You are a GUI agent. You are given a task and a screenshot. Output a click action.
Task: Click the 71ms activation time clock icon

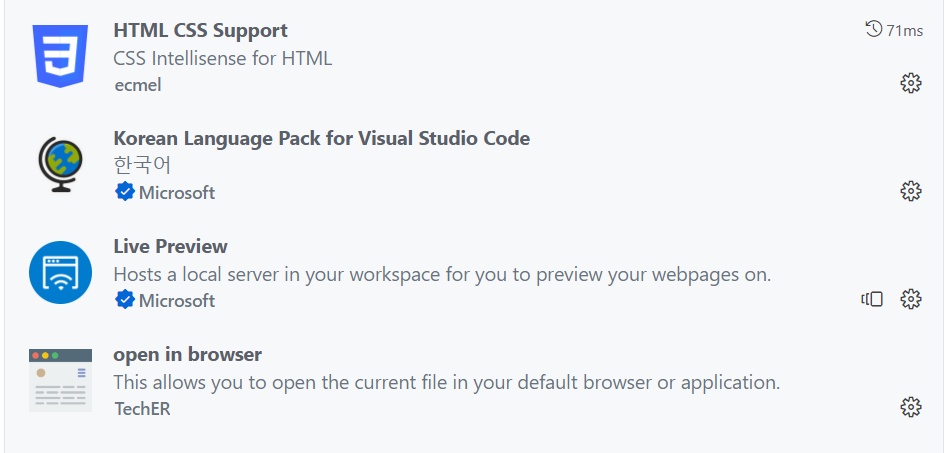tap(873, 30)
